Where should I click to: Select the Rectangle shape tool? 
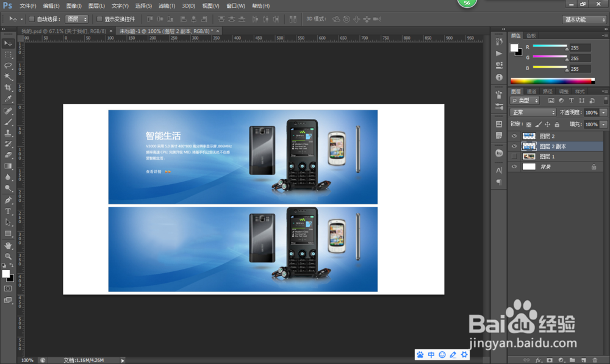[x=8, y=234]
